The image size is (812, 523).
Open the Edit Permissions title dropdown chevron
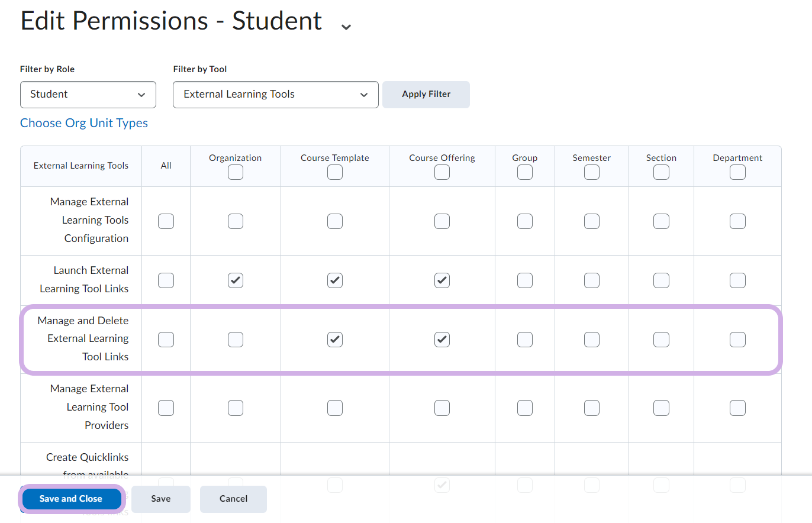[x=346, y=27]
